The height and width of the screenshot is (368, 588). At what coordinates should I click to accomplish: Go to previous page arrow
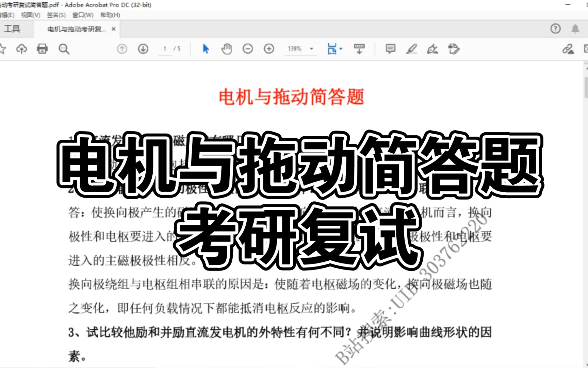point(122,49)
